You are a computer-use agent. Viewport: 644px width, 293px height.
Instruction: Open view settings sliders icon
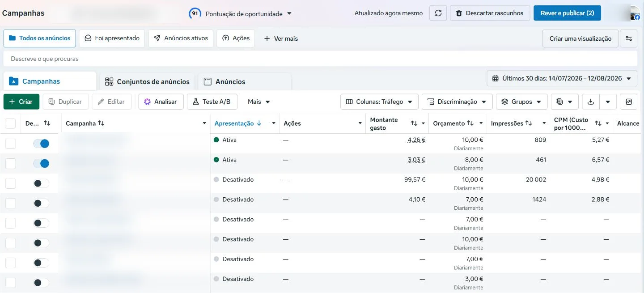[x=629, y=38]
